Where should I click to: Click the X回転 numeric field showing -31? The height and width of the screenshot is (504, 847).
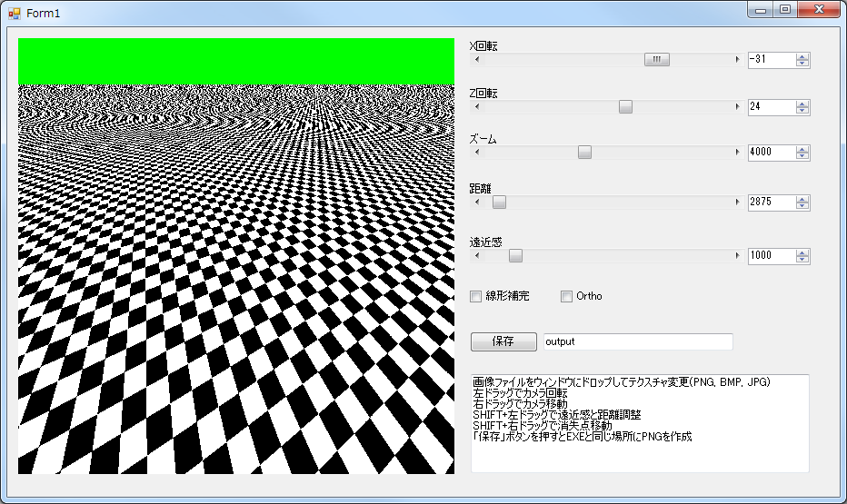click(772, 59)
